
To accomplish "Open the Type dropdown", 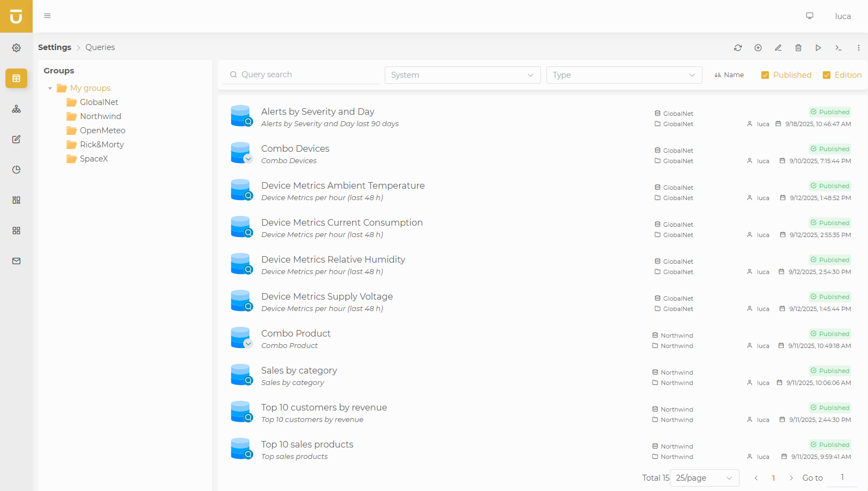I will tap(624, 75).
